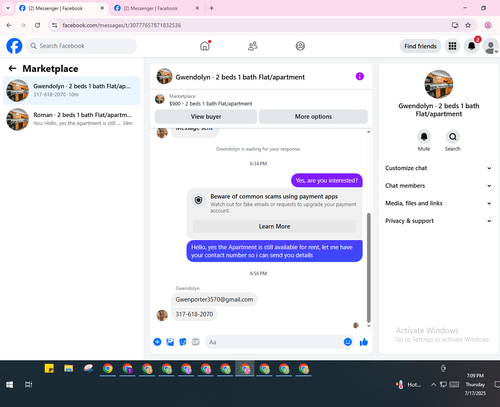Open the Menu grid icon

pos(452,46)
